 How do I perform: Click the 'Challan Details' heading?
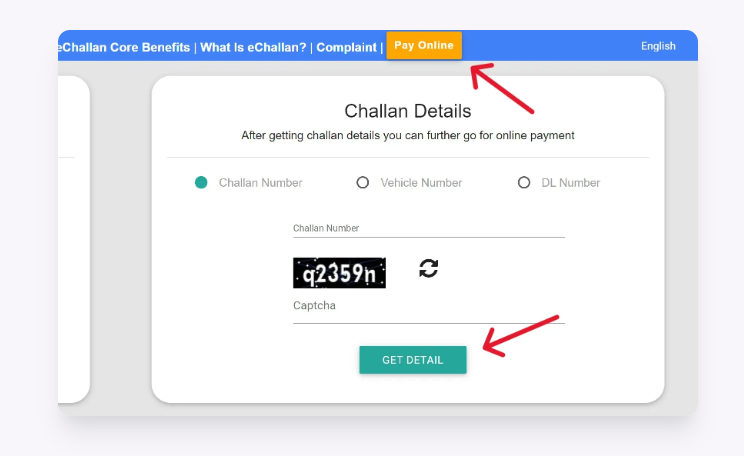(x=408, y=111)
